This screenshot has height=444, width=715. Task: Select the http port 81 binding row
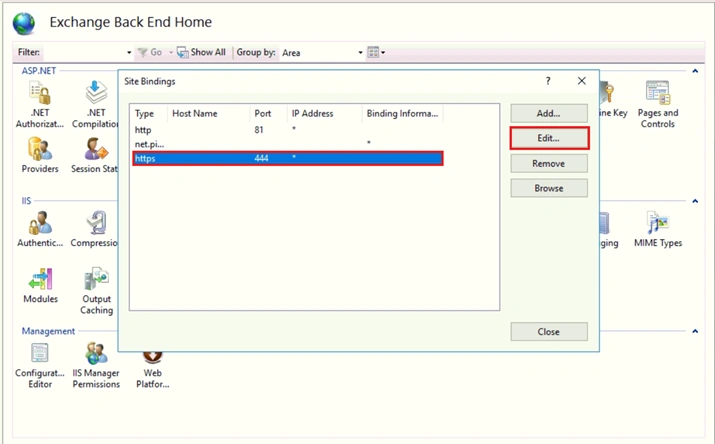click(287, 130)
